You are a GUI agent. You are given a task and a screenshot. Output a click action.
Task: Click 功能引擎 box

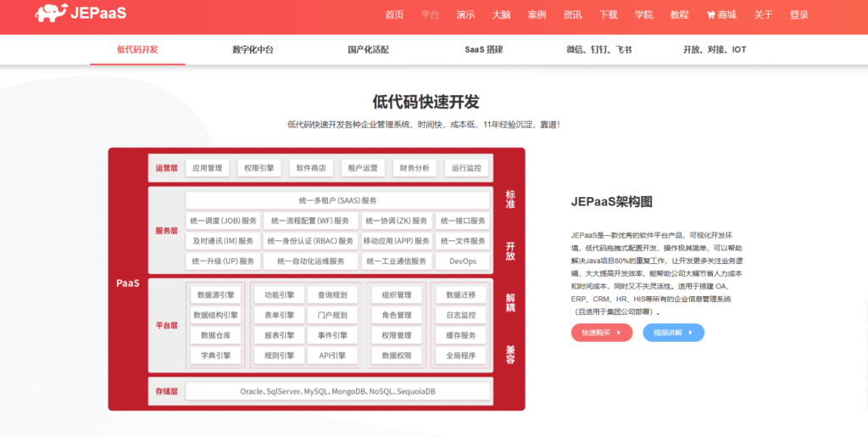point(280,295)
